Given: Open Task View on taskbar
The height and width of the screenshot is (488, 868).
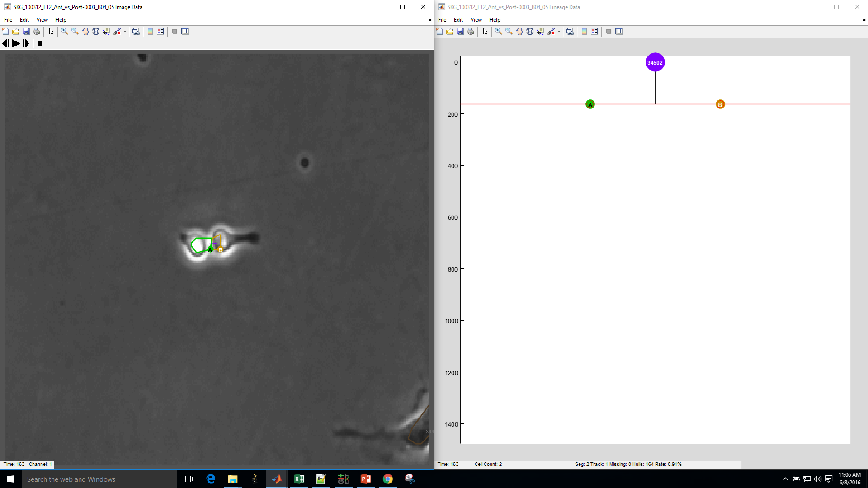Looking at the screenshot, I should coord(188,479).
